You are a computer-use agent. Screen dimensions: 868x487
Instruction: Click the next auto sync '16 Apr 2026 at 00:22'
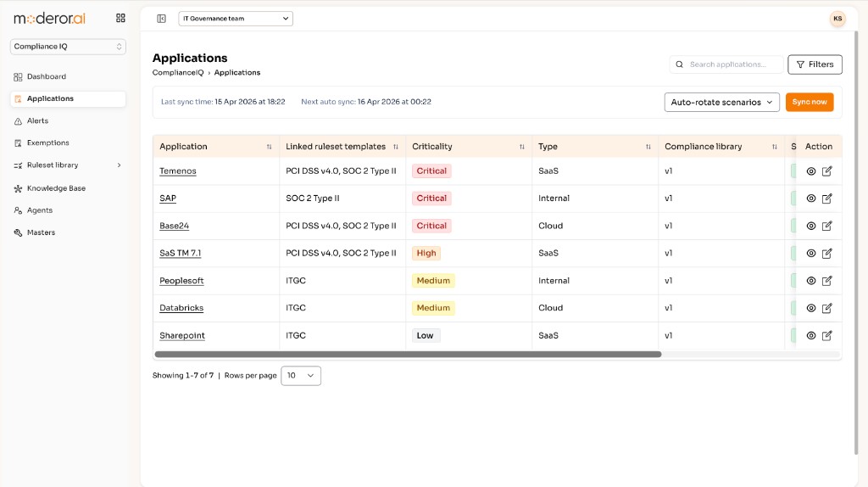394,102
